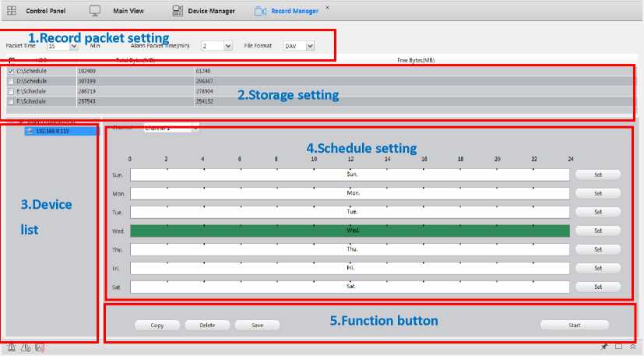The image size is (644, 356).
Task: Open the Main View tab
Action: 128,11
